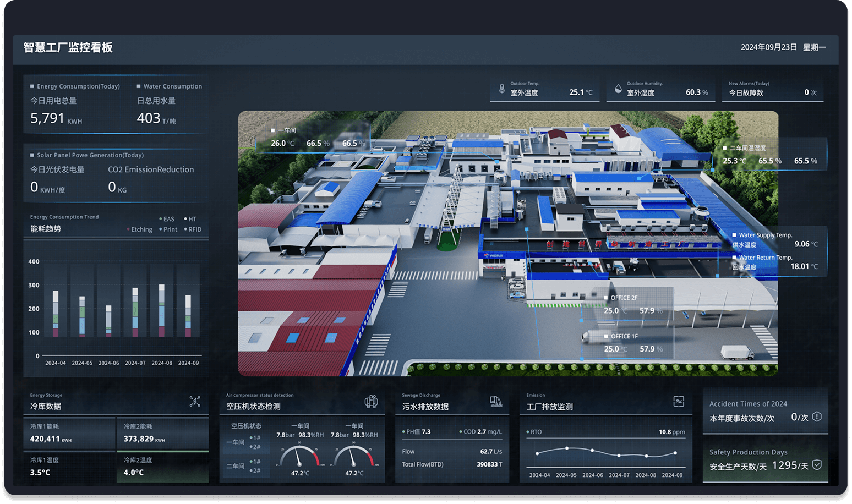Image resolution: width=852 pixels, height=504 pixels.
Task: Click the air compressor status icon
Action: [371, 402]
